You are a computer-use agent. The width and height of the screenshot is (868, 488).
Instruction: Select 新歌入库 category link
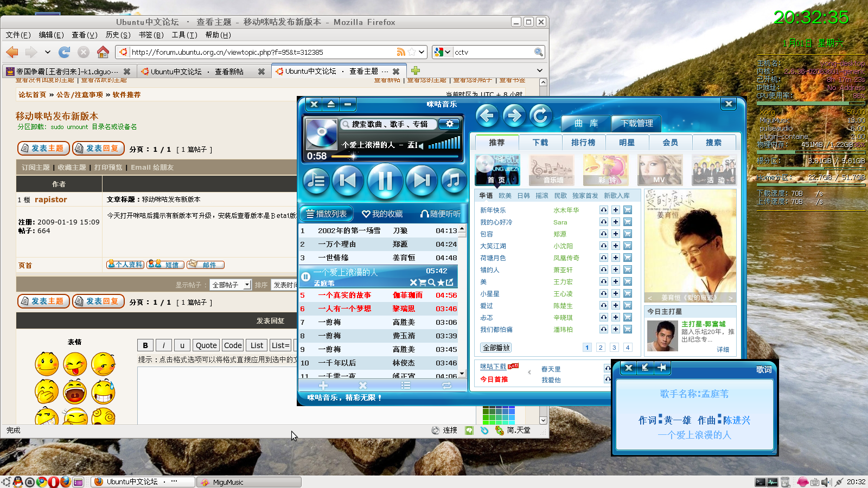click(617, 196)
